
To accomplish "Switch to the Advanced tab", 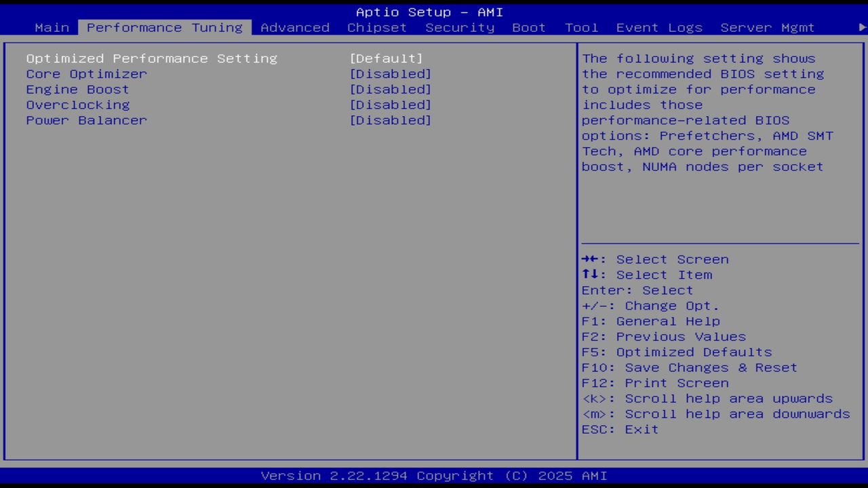I will tap(295, 28).
